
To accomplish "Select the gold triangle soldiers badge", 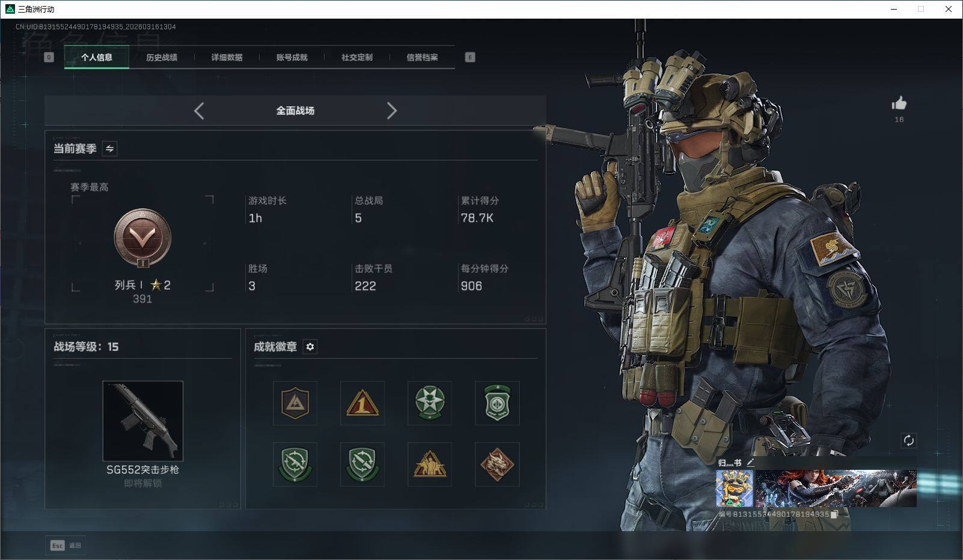I will coord(430,464).
